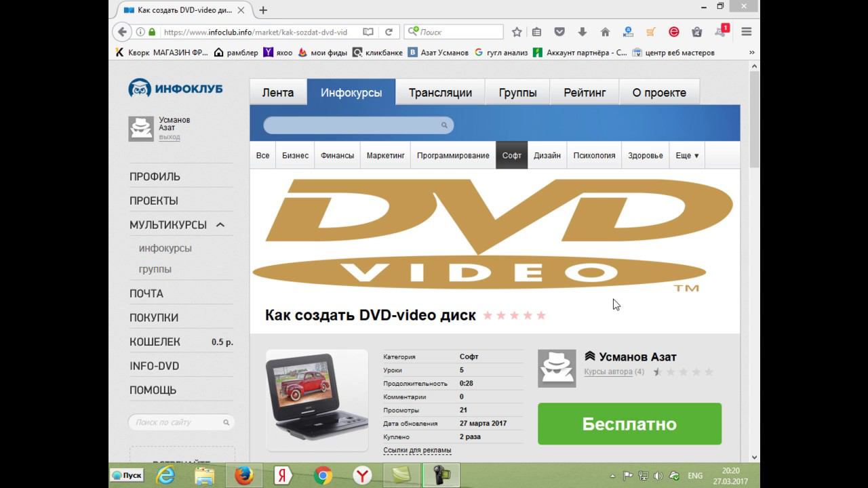
Task: Click the site search magnifier in sidebar
Action: (x=226, y=422)
